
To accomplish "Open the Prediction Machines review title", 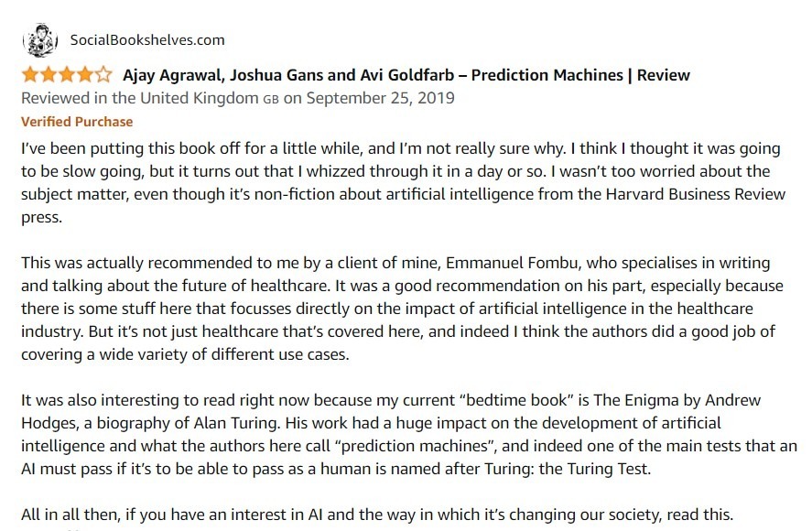I will coord(406,75).
